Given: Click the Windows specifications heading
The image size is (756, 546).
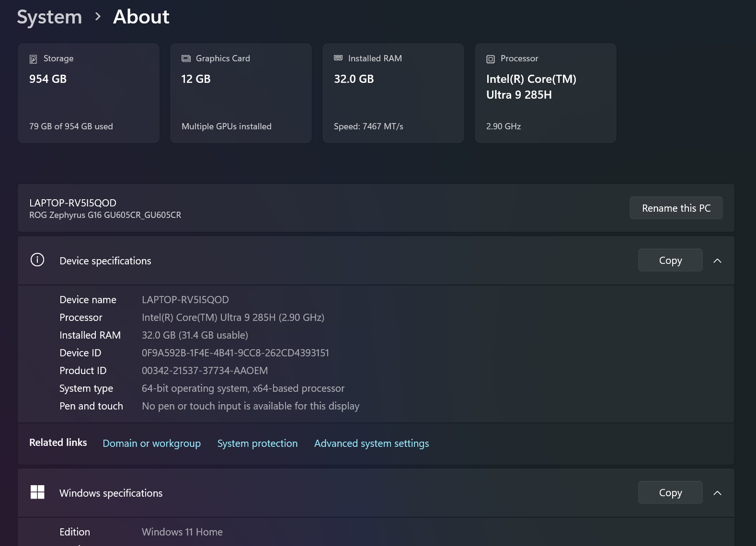Looking at the screenshot, I should tap(111, 493).
